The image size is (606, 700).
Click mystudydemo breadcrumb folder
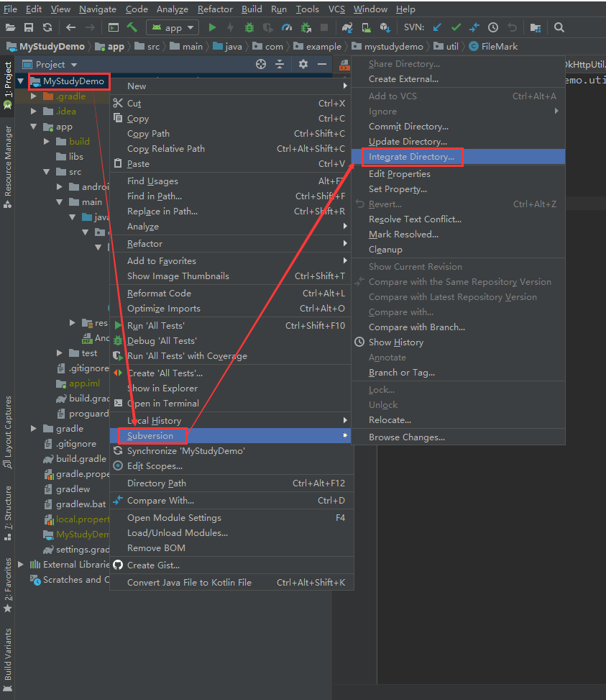tap(387, 47)
